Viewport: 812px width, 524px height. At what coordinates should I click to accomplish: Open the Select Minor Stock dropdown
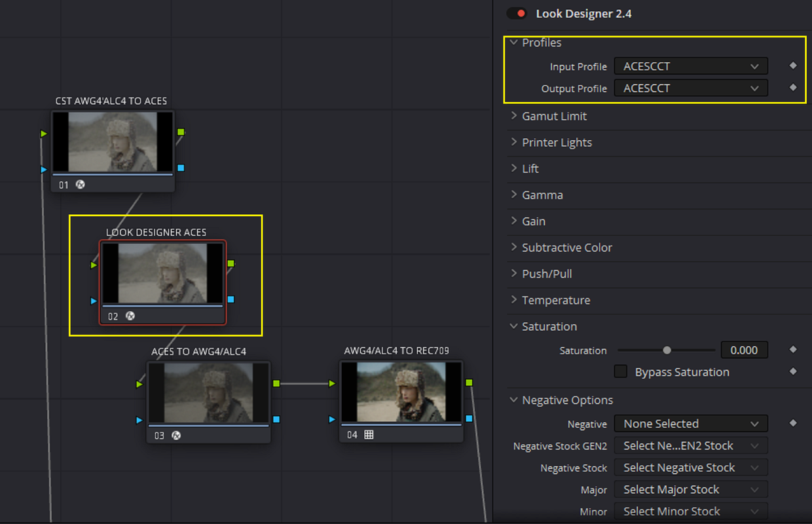(691, 511)
